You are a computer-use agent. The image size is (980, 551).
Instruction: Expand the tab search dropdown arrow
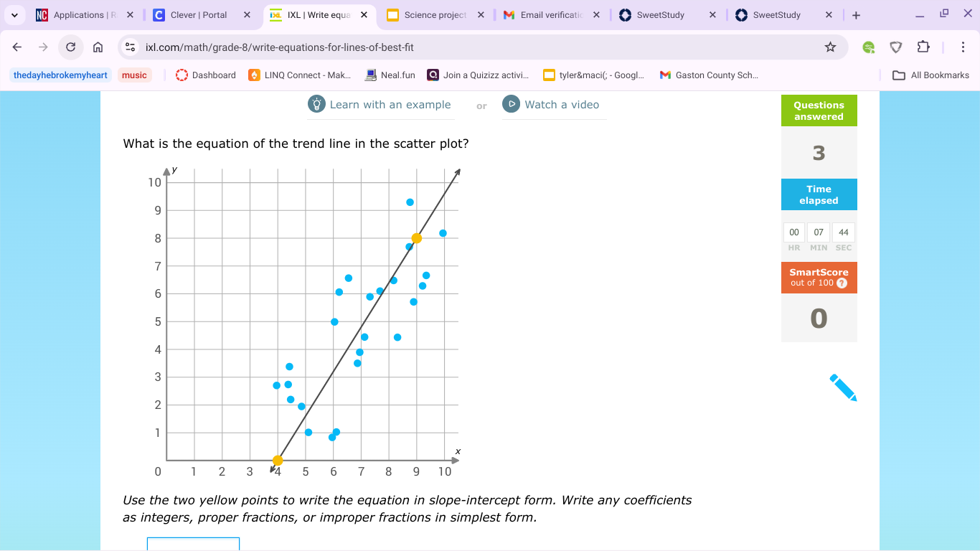click(14, 15)
